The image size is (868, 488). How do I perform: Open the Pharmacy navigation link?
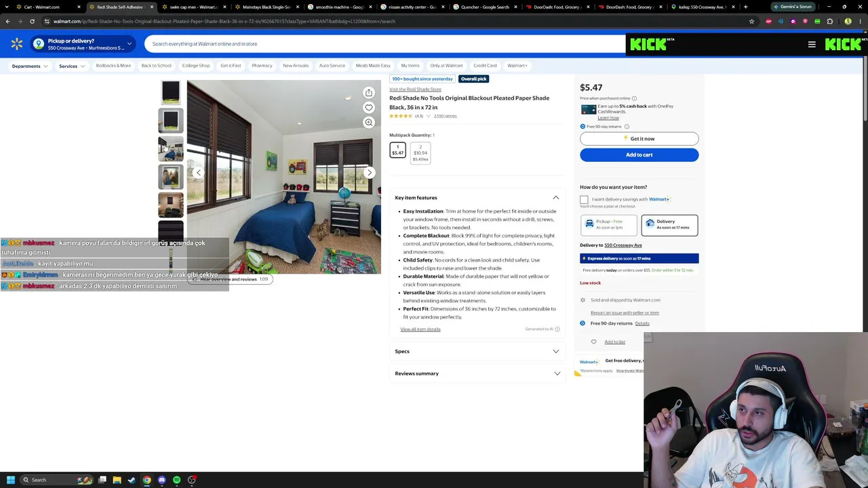(x=262, y=66)
